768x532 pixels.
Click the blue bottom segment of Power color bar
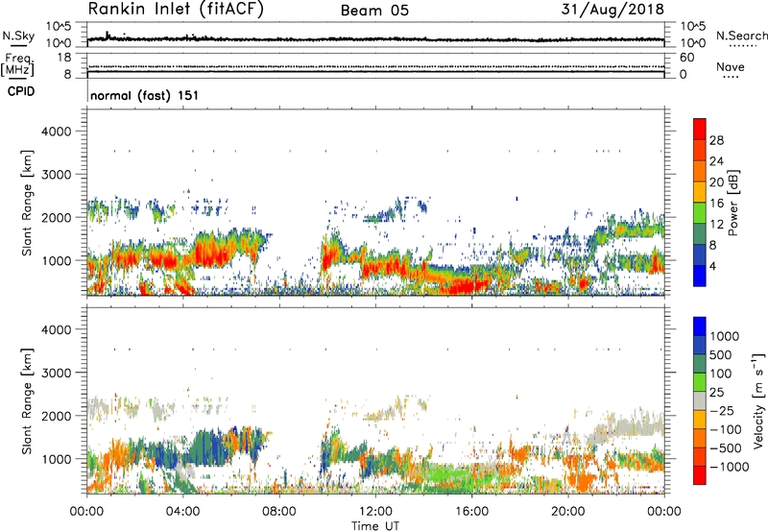tap(700, 276)
